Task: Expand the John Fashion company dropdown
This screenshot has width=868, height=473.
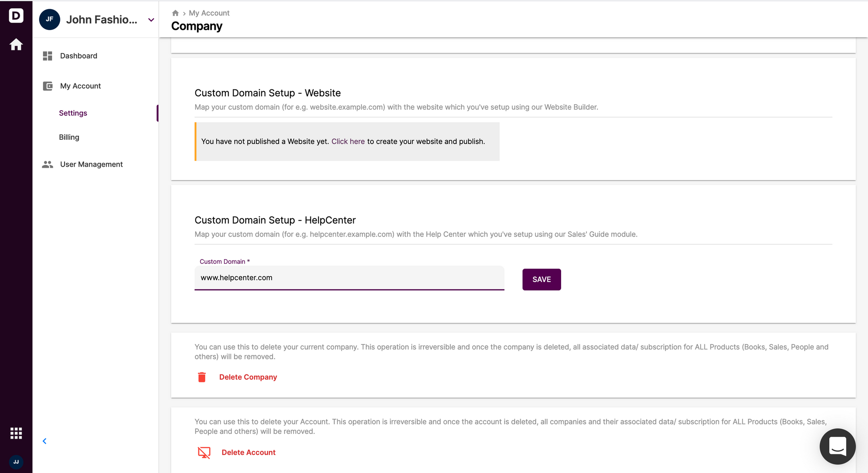Action: click(x=151, y=20)
